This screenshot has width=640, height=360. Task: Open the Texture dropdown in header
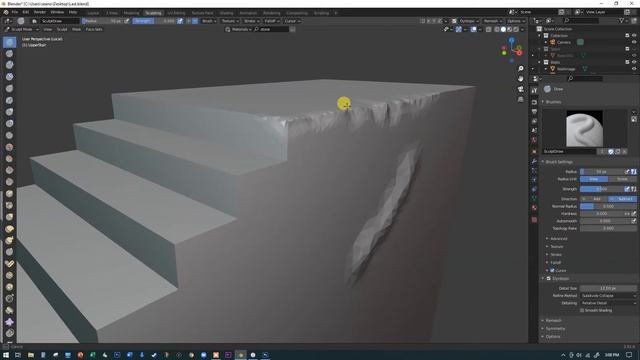click(x=230, y=21)
